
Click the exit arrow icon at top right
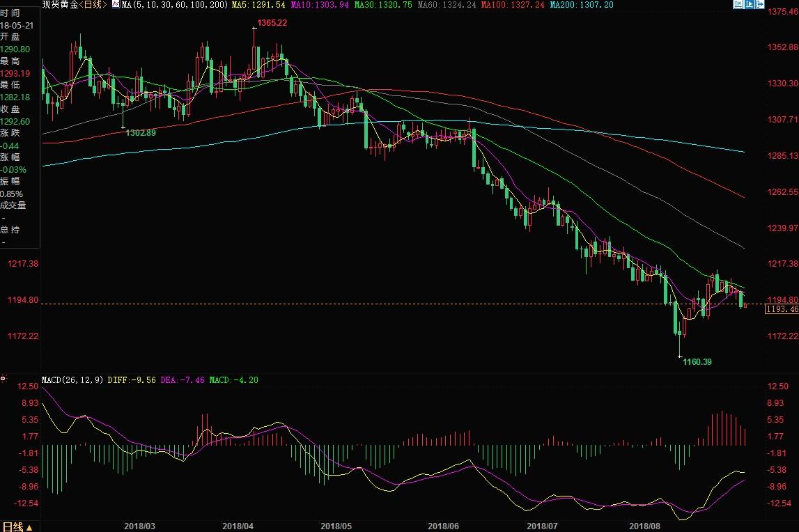(759, 5)
